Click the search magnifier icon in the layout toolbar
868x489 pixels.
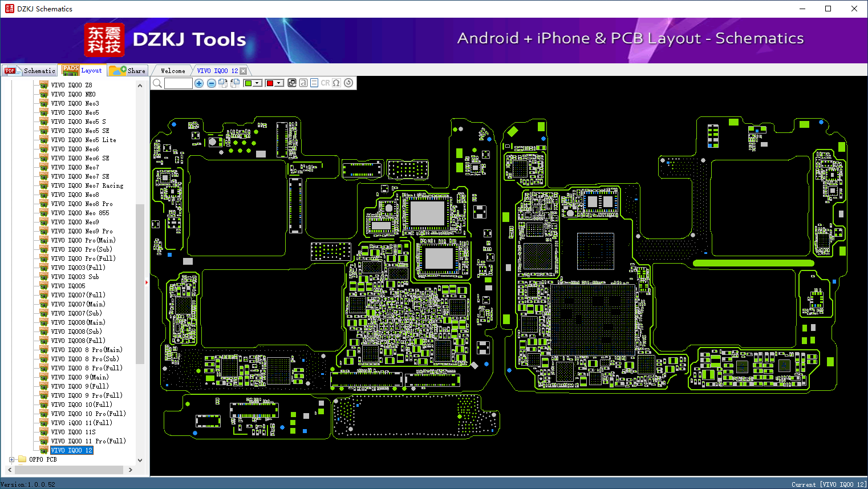pos(157,83)
